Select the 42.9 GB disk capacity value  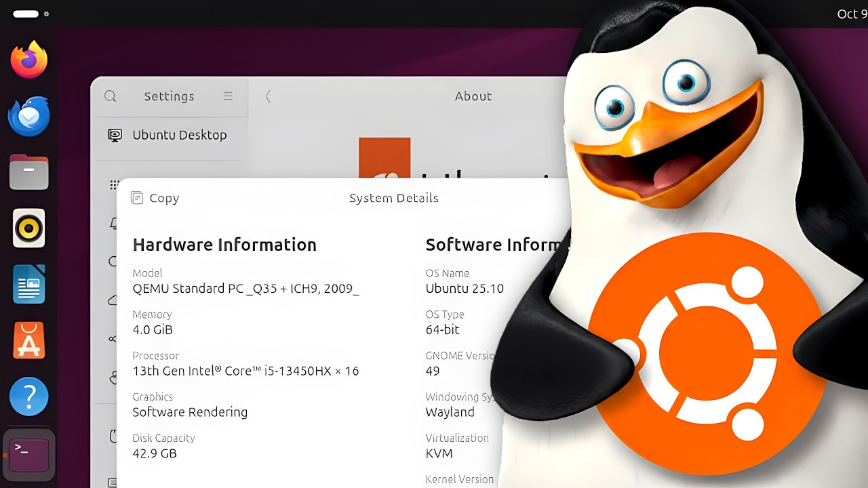tap(155, 453)
